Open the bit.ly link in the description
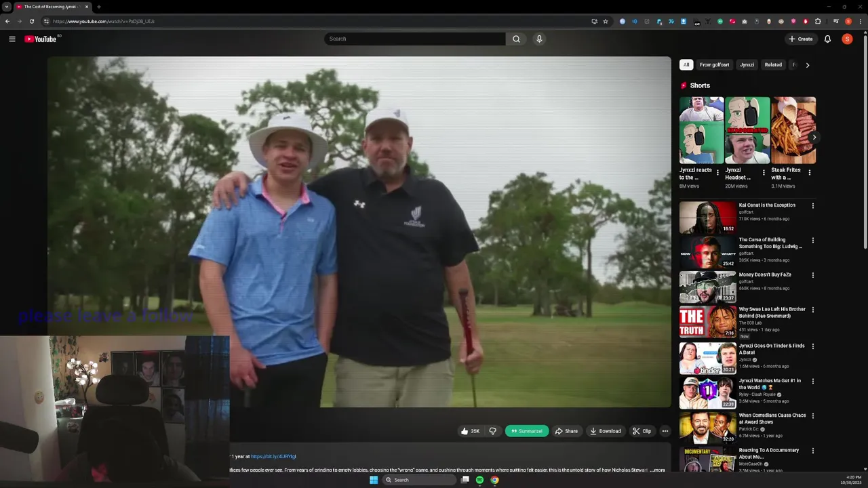 pyautogui.click(x=273, y=457)
